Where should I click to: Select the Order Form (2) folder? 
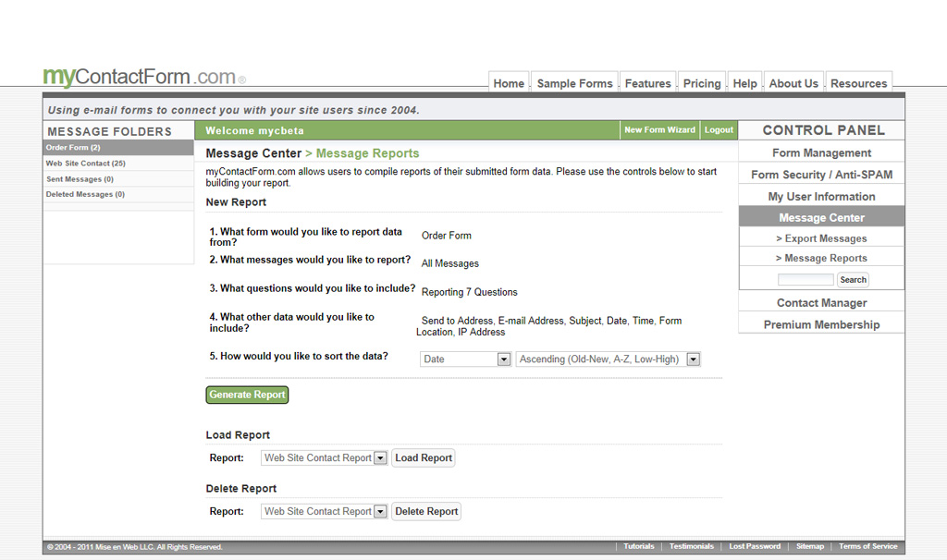tap(118, 147)
